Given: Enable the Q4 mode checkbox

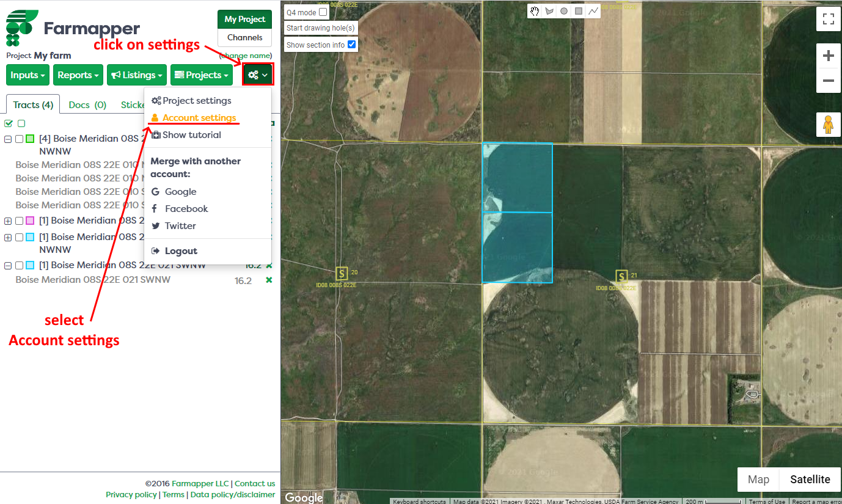Looking at the screenshot, I should pyautogui.click(x=323, y=12).
